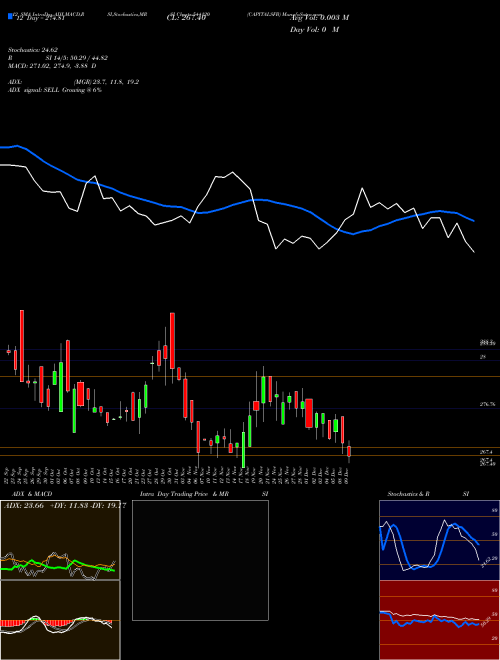
Task: Click the tallest red candle near 31 Oct
Action: coord(172,341)
